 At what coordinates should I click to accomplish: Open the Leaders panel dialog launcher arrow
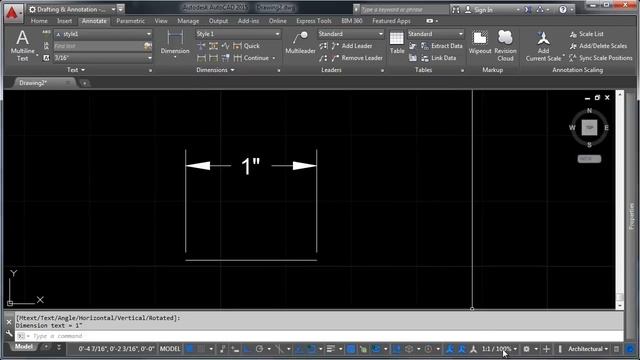[x=382, y=71]
